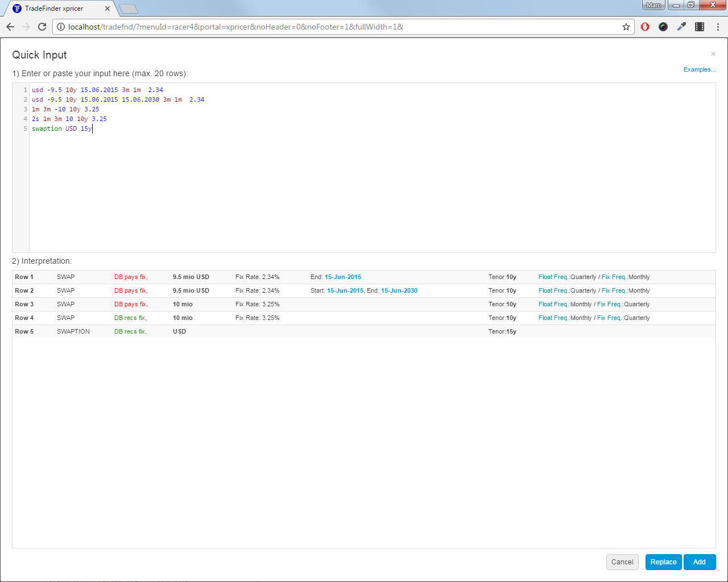Switch to the TradeFinder xpricer tab
728x582 pixels.
point(55,9)
